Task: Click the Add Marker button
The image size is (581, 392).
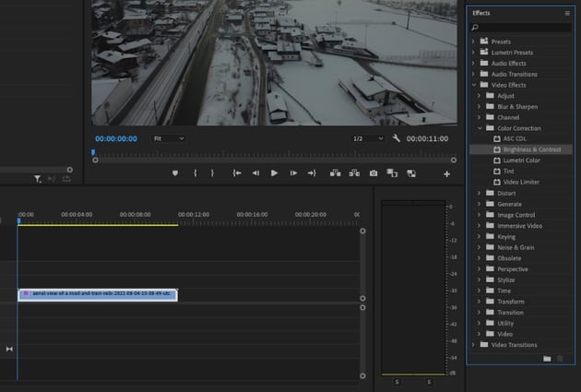Action: [175, 173]
